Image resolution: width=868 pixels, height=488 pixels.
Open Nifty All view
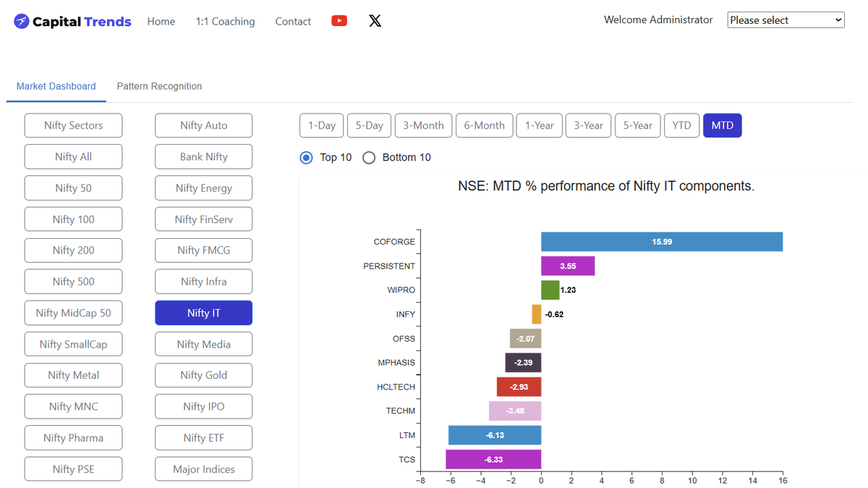73,156
